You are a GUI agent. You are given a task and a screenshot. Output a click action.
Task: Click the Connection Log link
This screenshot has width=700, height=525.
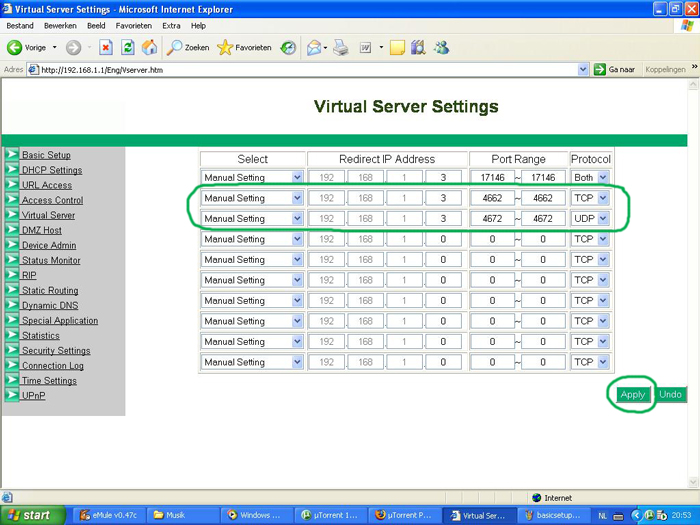53,366
